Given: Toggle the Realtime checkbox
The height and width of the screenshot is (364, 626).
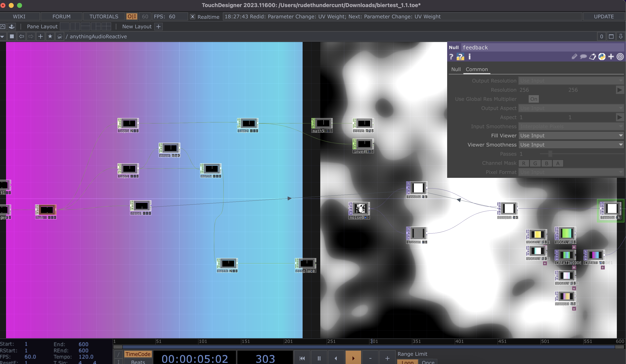Looking at the screenshot, I should 193,17.
